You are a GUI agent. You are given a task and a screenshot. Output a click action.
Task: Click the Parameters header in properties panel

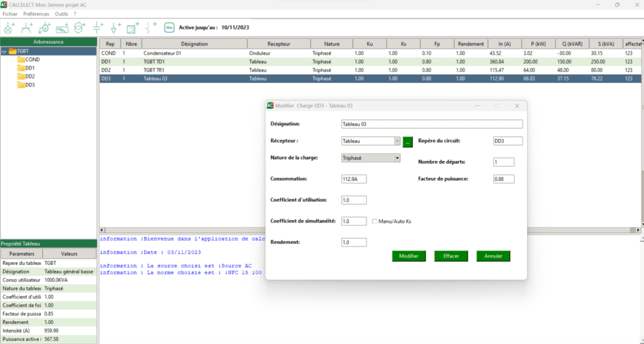[x=22, y=253]
